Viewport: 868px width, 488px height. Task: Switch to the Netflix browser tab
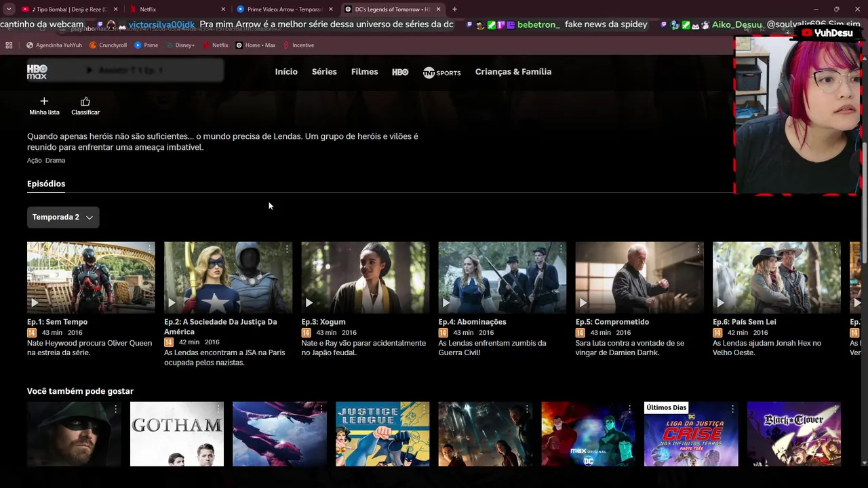click(178, 9)
